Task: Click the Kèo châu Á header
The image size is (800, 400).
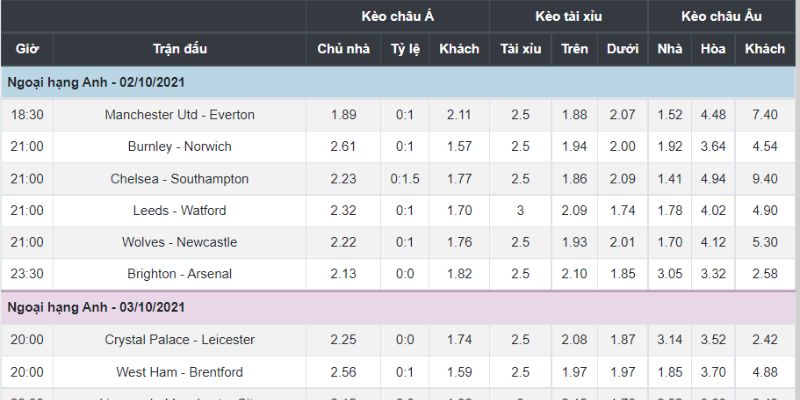Action: pos(398,16)
